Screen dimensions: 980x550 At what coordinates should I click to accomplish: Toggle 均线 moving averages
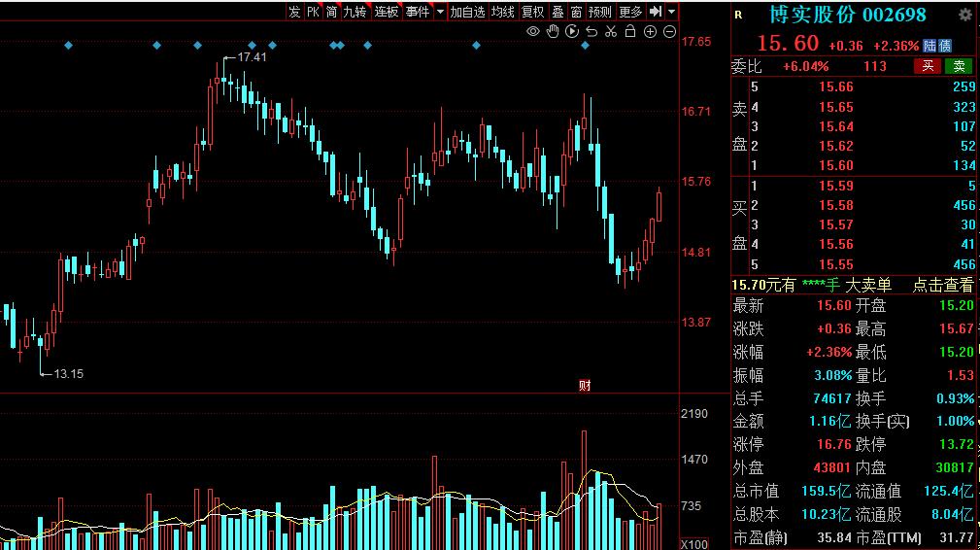pyautogui.click(x=502, y=12)
